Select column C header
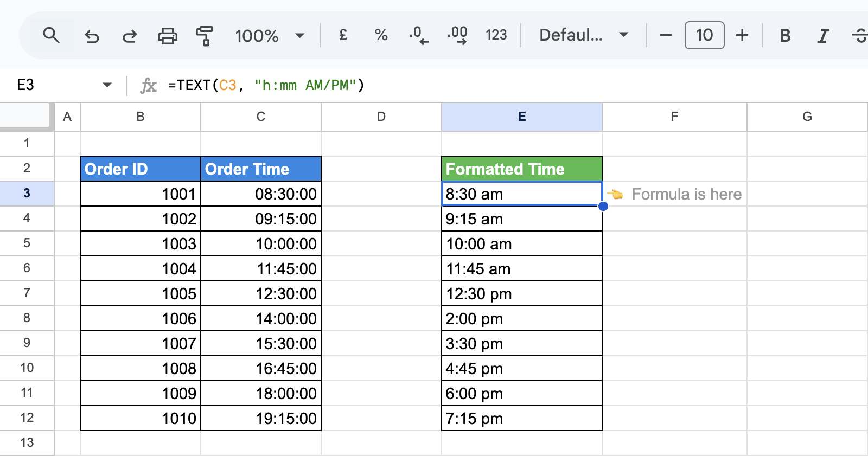This screenshot has width=868, height=456. click(x=261, y=117)
